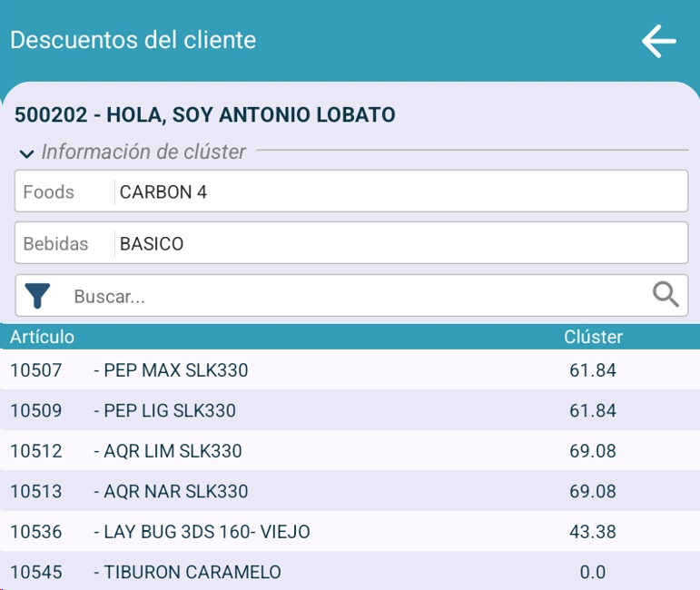Open the filter funnel icon
Image resolution: width=700 pixels, height=590 pixels.
click(x=37, y=296)
